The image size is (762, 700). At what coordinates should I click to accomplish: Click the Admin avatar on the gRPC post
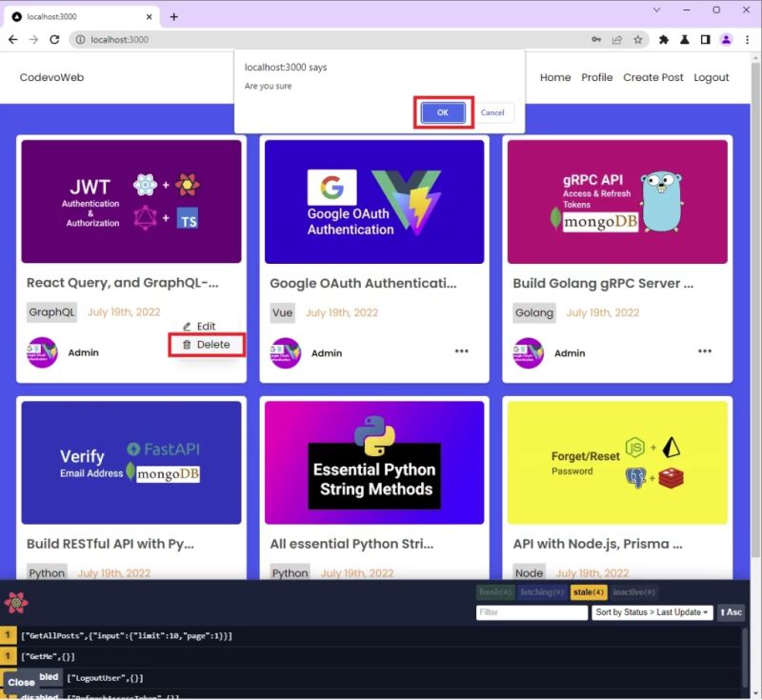coord(527,352)
